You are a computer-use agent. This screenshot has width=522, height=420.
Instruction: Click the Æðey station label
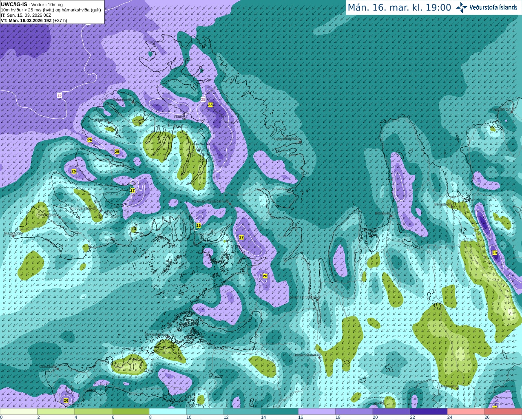[x=179, y=117]
